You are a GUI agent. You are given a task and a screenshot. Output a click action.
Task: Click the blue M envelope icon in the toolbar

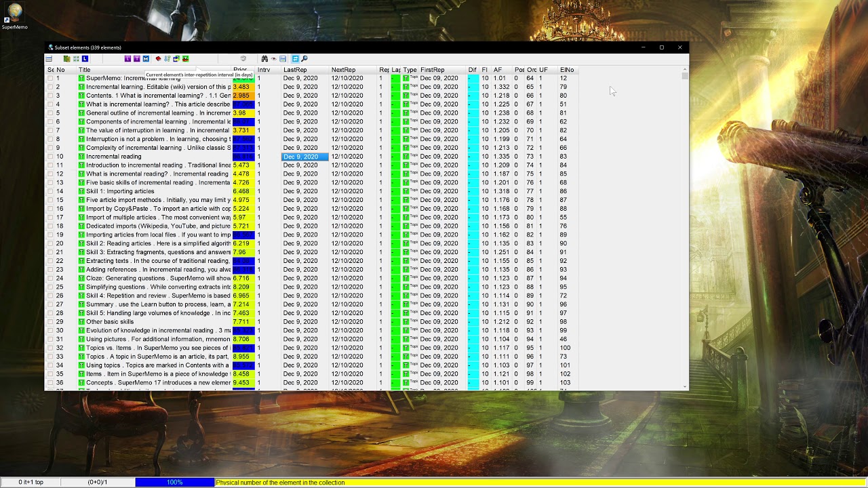click(146, 59)
